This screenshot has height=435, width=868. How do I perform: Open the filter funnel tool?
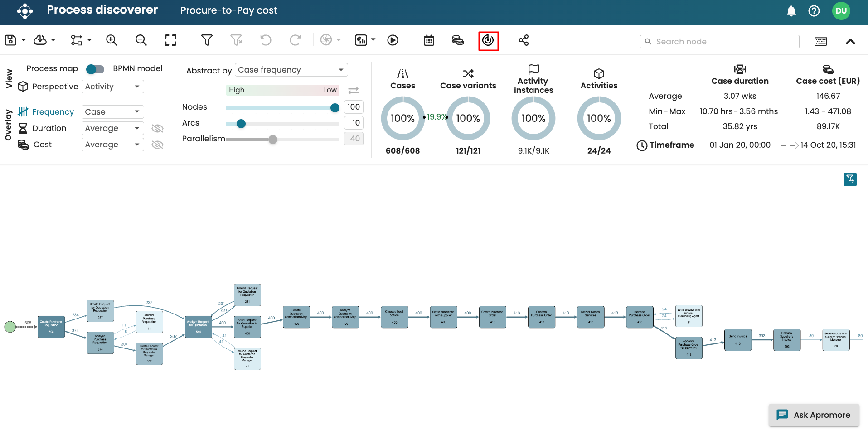[x=207, y=40]
